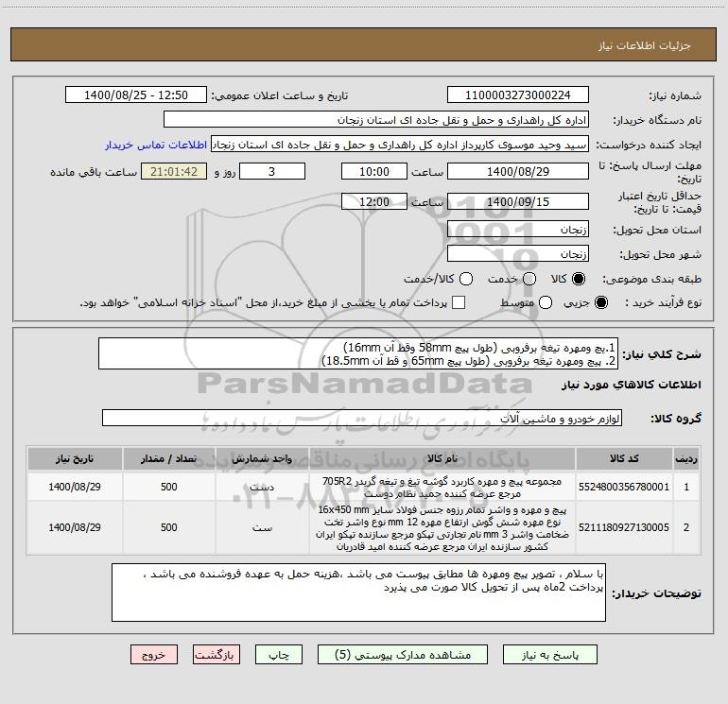Image resolution: width=728 pixels, height=704 pixels.
Task: Click unit cell ست in row 2
Action: click(262, 527)
